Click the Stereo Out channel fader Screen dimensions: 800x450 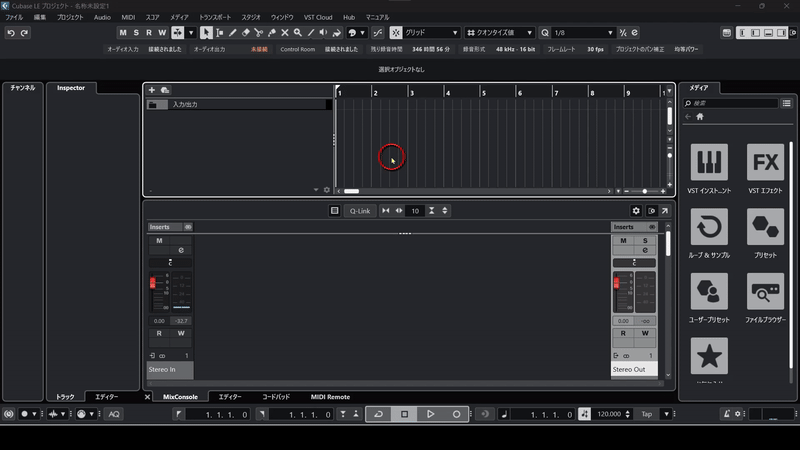[616, 283]
